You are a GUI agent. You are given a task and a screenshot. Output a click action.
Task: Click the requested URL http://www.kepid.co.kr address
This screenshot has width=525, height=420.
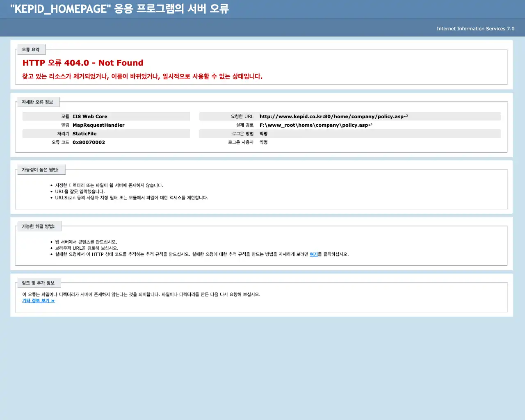click(332, 116)
